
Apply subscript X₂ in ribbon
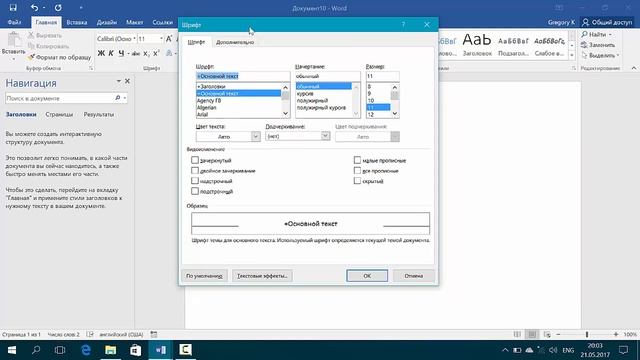click(147, 53)
